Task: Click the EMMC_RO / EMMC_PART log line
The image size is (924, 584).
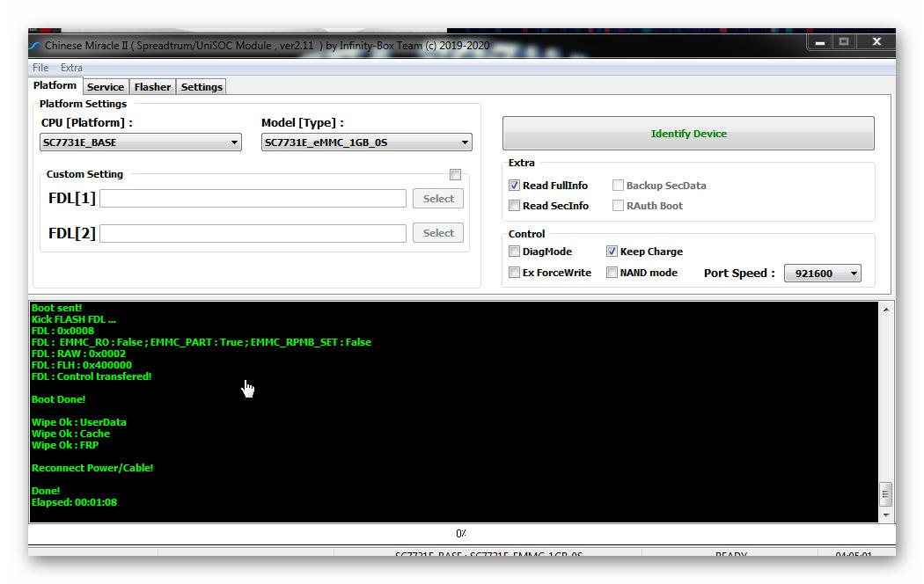Action: 202,342
